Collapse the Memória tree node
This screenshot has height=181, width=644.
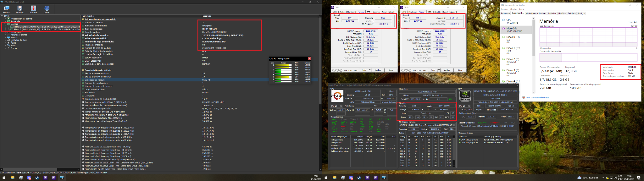click(x=6, y=24)
